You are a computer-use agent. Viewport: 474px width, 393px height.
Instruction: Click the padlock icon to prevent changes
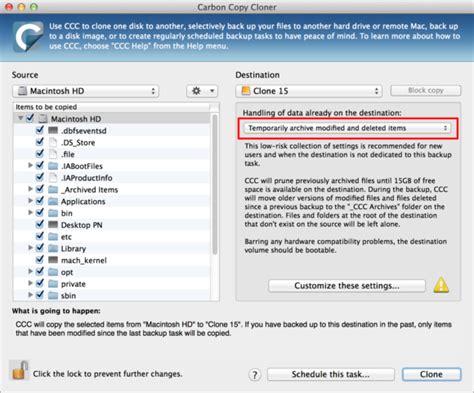coord(19,370)
